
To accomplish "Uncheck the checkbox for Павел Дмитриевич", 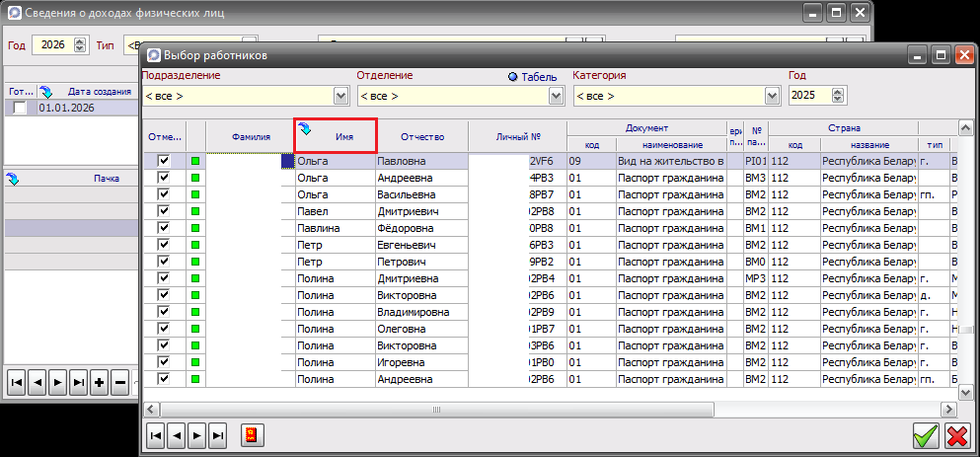I will [x=164, y=211].
